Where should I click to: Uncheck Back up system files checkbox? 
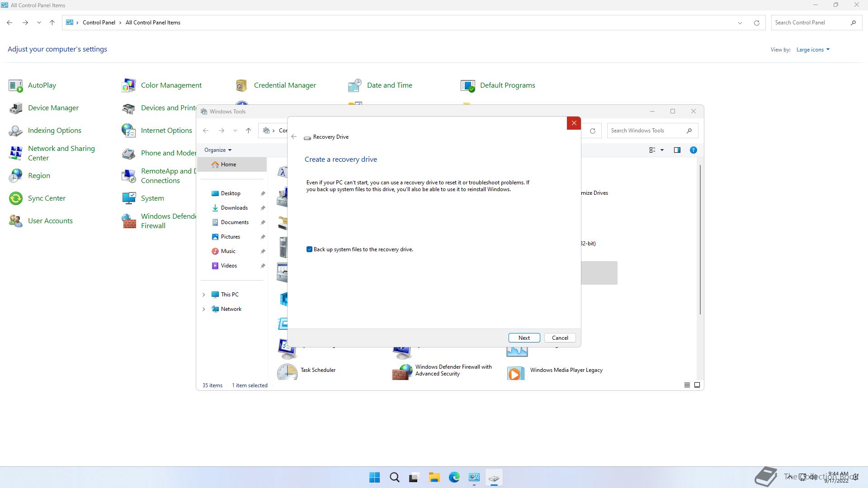point(309,249)
